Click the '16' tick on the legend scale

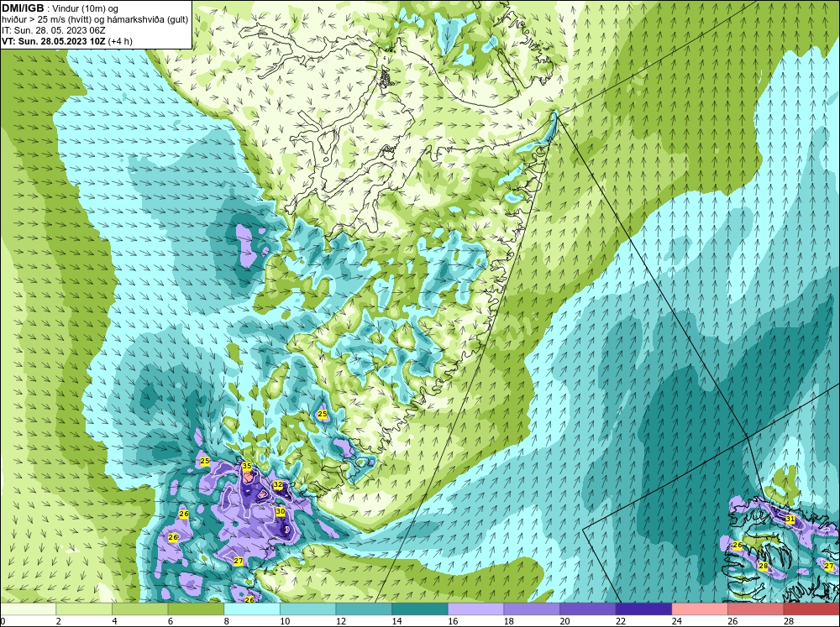coord(453,621)
